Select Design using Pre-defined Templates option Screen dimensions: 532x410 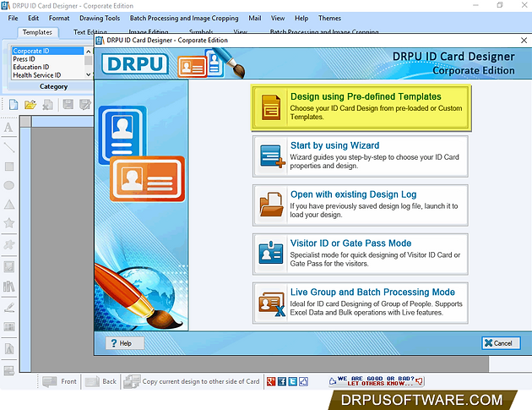pos(361,107)
